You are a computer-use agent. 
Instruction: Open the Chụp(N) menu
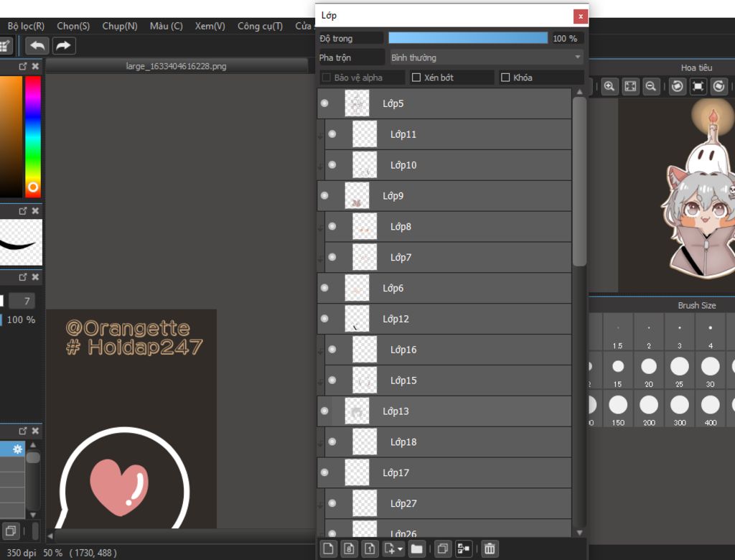pyautogui.click(x=120, y=27)
